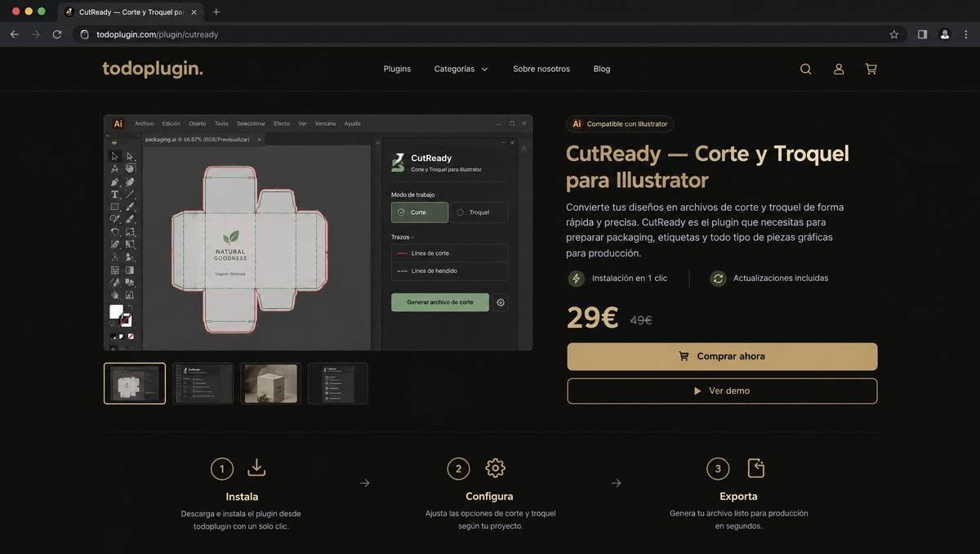Open the user account icon
The image size is (980, 554).
(839, 69)
